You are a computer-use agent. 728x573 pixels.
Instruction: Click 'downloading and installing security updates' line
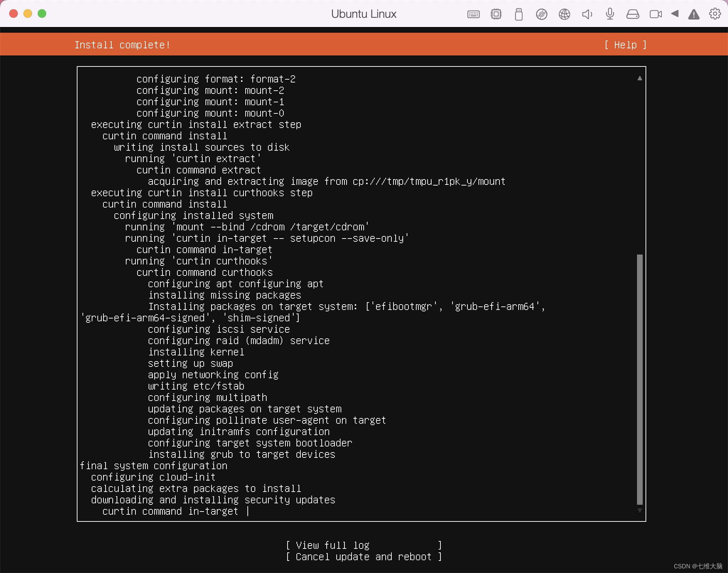213,499
